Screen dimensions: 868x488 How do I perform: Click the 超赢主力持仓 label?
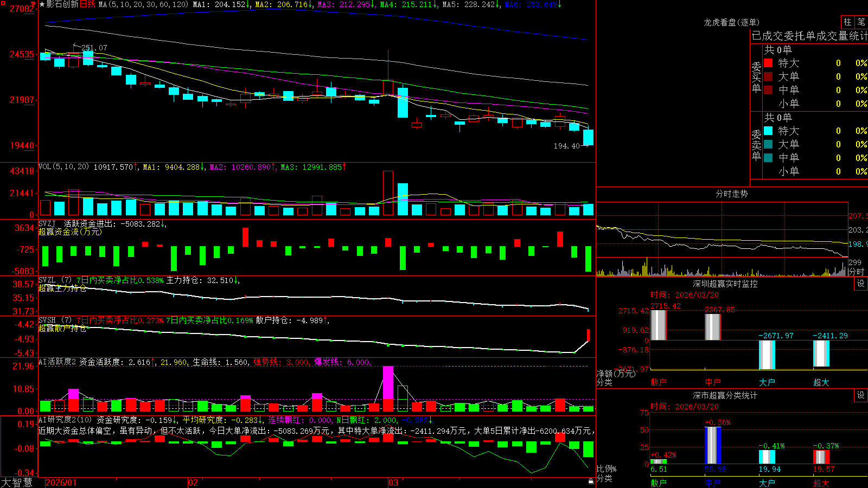tap(62, 288)
